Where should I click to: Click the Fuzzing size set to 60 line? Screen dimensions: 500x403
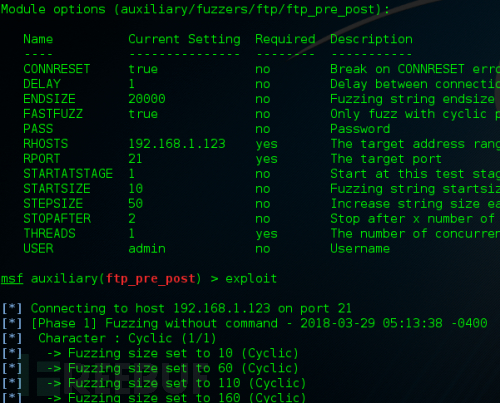(150, 368)
